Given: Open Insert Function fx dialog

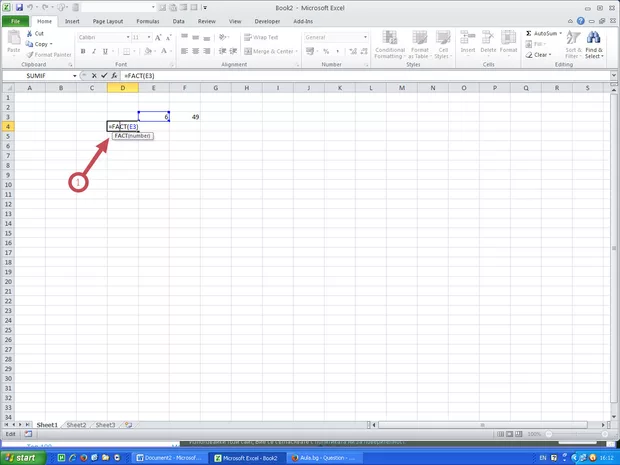Looking at the screenshot, I should tap(114, 76).
